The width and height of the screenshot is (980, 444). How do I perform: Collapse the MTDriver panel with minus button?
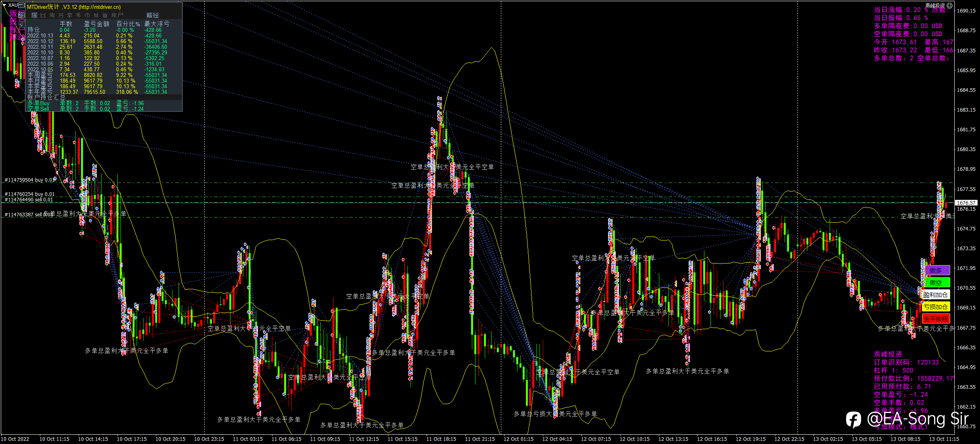(x=21, y=5)
